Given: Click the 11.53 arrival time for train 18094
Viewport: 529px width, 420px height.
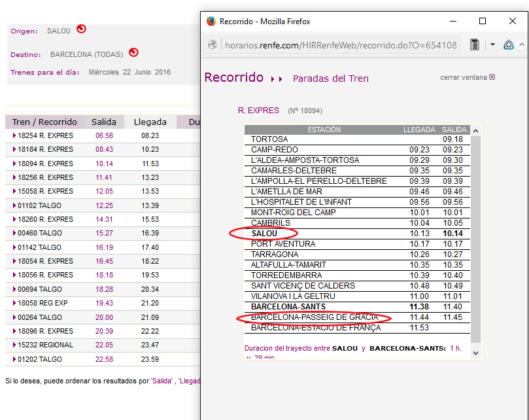Looking at the screenshot, I should click(x=150, y=164).
